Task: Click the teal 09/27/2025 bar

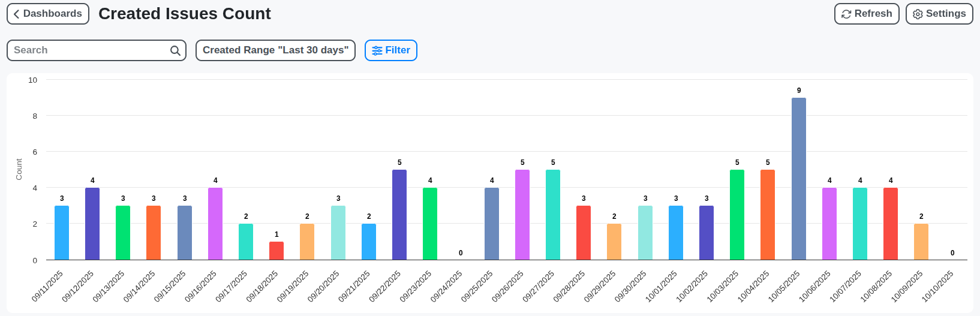Action: click(553, 215)
